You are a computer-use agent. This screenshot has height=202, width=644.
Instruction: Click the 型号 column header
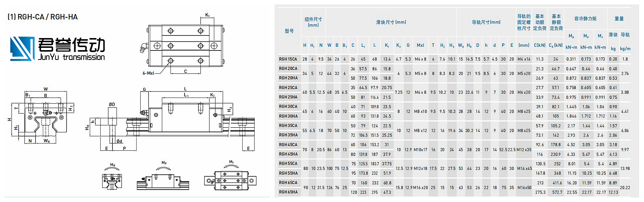click(x=289, y=31)
